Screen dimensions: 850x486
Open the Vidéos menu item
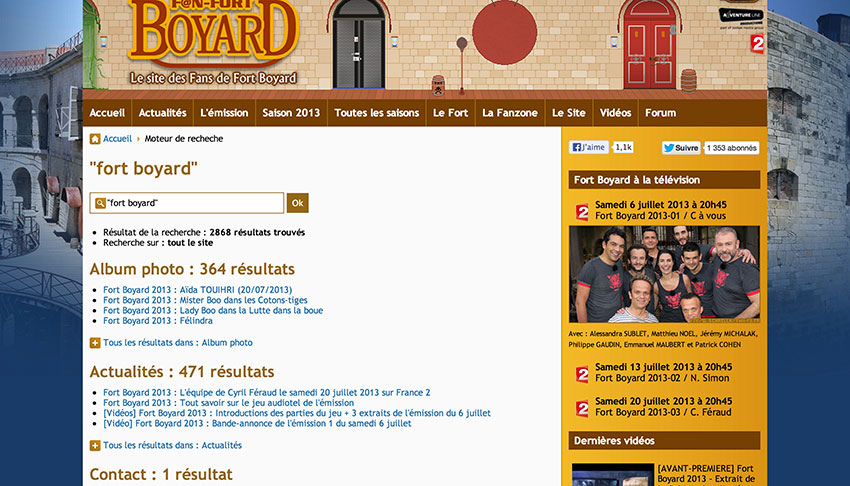pyautogui.click(x=615, y=113)
